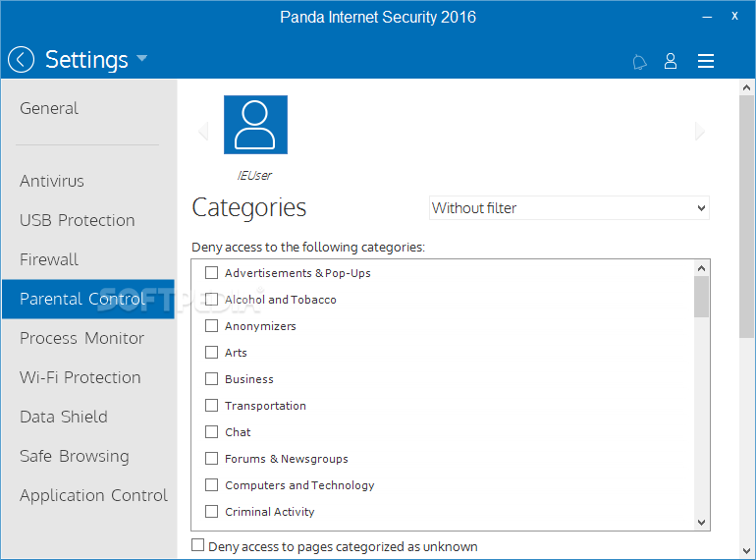Check the Chat category
Viewport: 756px width, 560px height.
point(211,432)
